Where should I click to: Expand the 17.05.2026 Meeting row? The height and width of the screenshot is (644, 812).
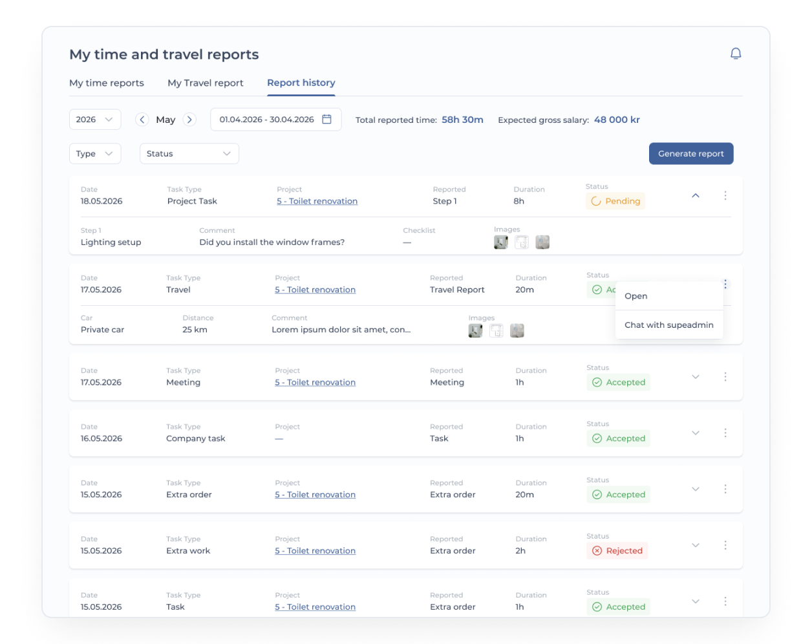[x=696, y=376]
